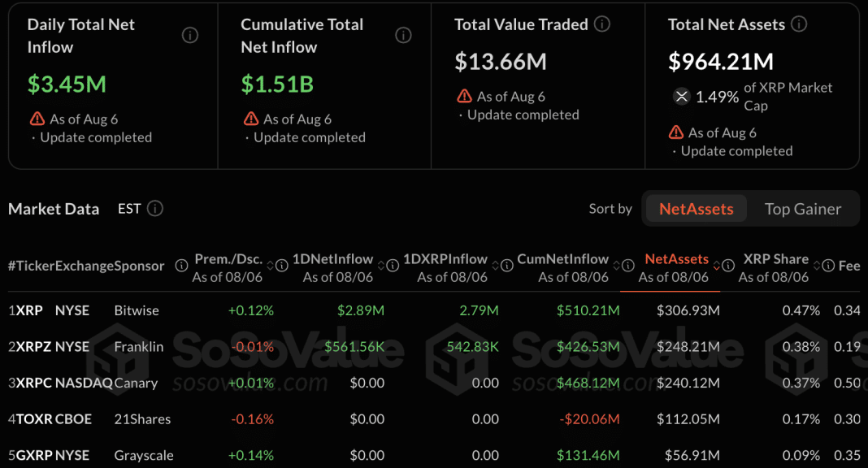Open info icon next to Total Value Traded
This screenshot has height=468, width=868.
coord(601,24)
